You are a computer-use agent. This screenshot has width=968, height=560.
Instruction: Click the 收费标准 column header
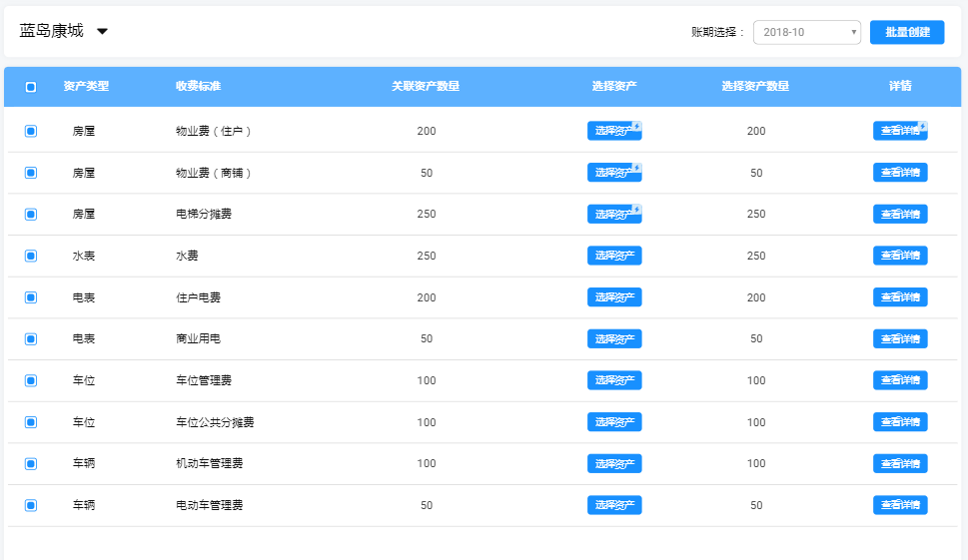click(198, 87)
